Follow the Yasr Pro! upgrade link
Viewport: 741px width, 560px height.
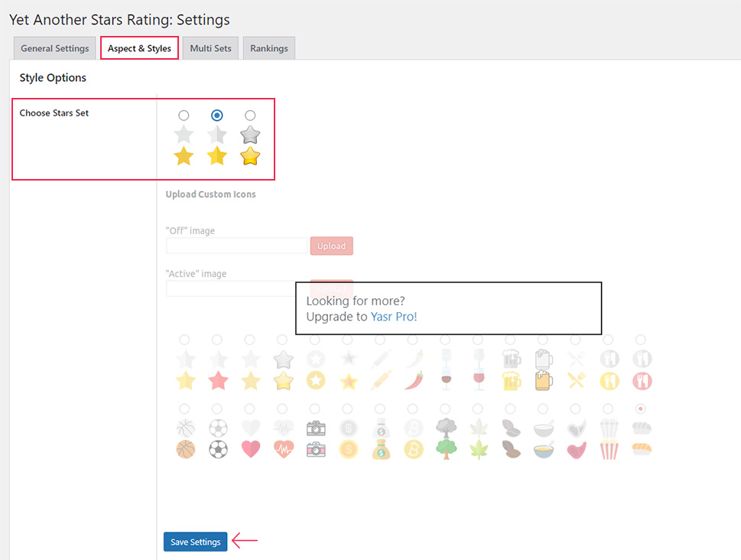394,317
